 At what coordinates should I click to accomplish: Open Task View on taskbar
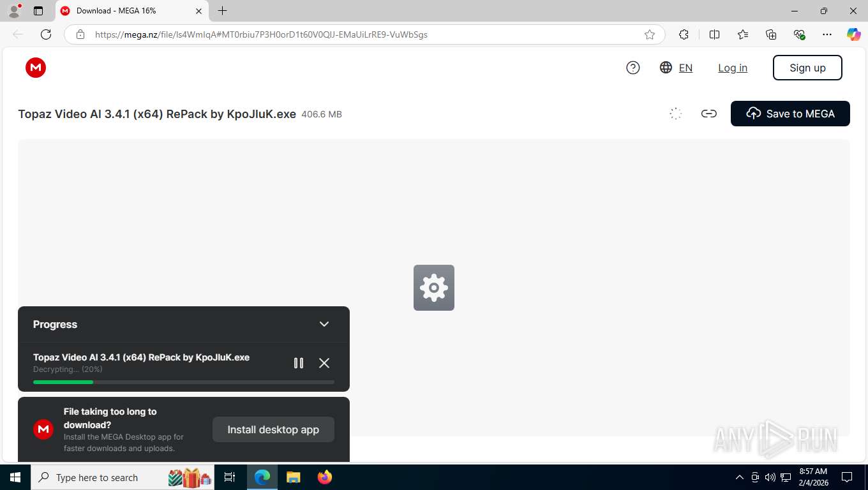230,477
